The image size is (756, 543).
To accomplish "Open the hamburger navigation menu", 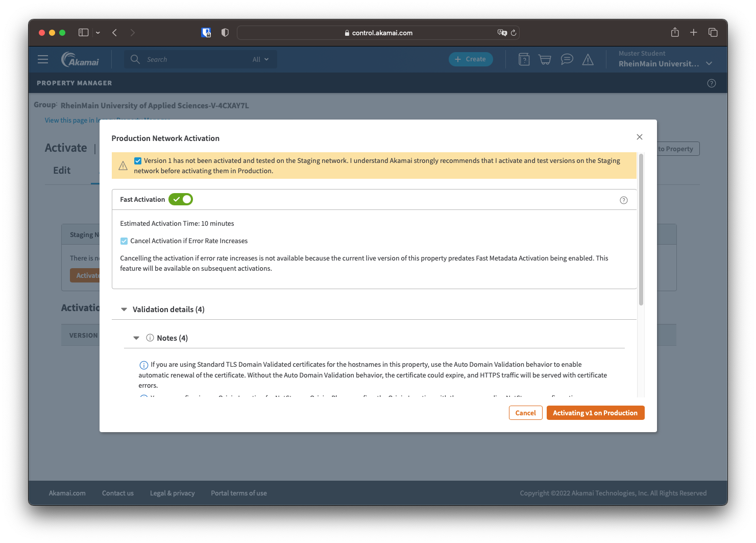I will click(x=43, y=59).
